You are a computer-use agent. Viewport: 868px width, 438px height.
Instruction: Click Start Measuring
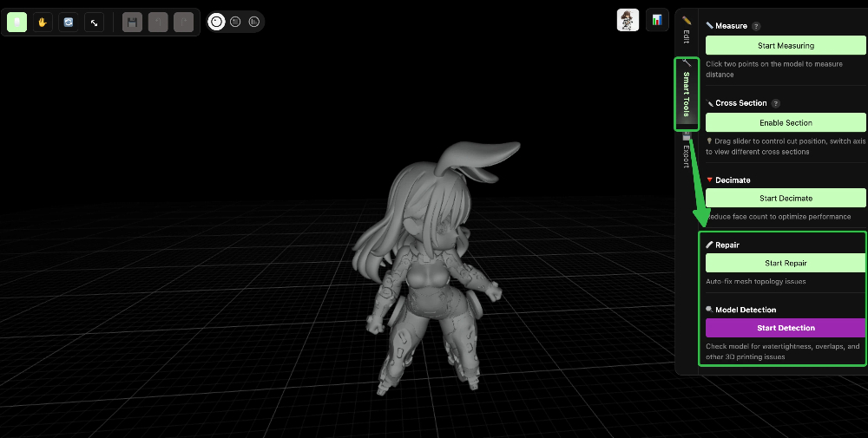click(786, 46)
